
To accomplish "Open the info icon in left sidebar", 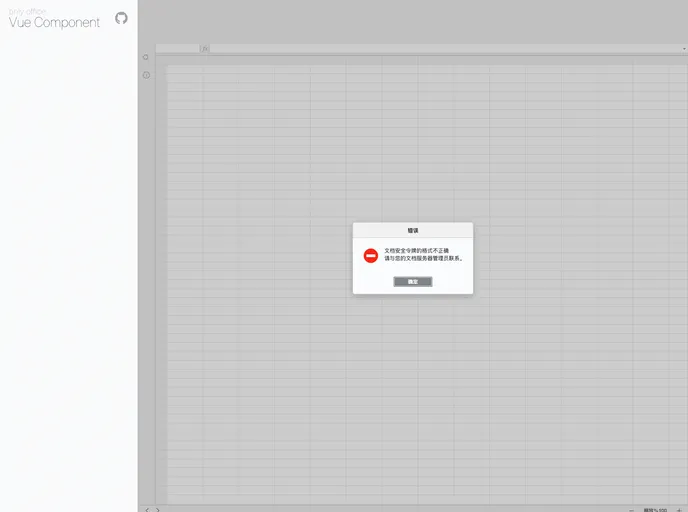I will coord(146,75).
